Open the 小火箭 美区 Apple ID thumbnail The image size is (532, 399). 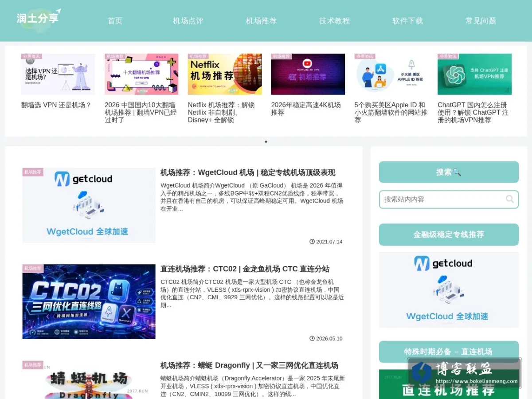pyautogui.click(x=391, y=74)
